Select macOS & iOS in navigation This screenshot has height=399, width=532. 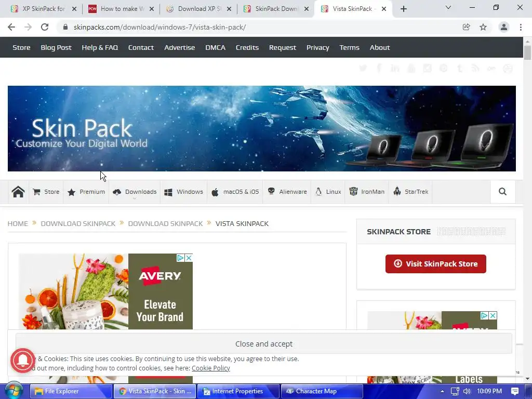235,192
